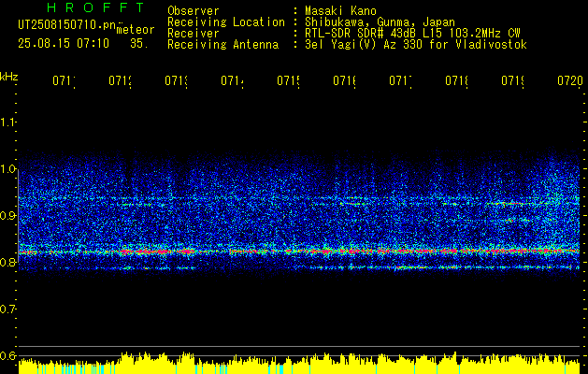Click the 0712 time marker
Image resolution: width=588 pixels, height=374 pixels.
tap(120, 81)
